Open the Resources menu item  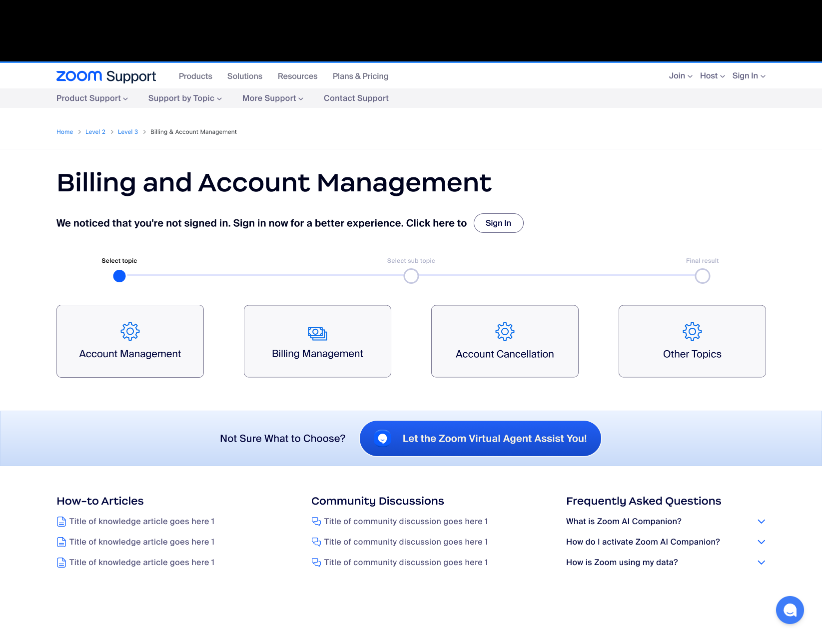297,76
